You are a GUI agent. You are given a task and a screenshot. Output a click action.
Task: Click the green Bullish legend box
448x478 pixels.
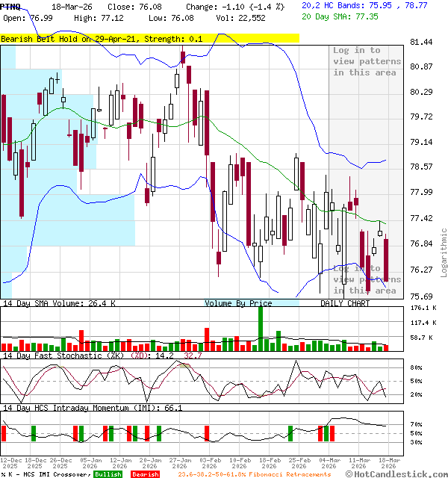coord(108,474)
